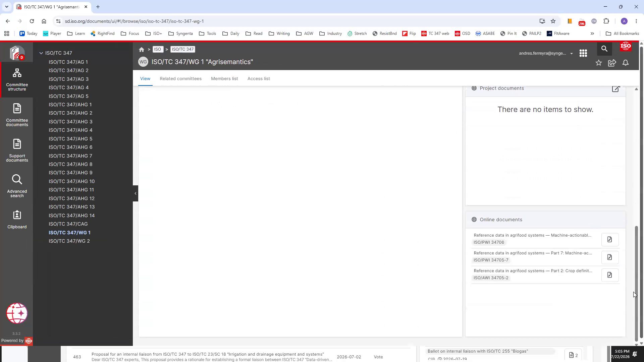Select ISO/TC 347/AHG 5 in tree
Screen dimensions: 644x362
pyautogui.click(x=70, y=139)
